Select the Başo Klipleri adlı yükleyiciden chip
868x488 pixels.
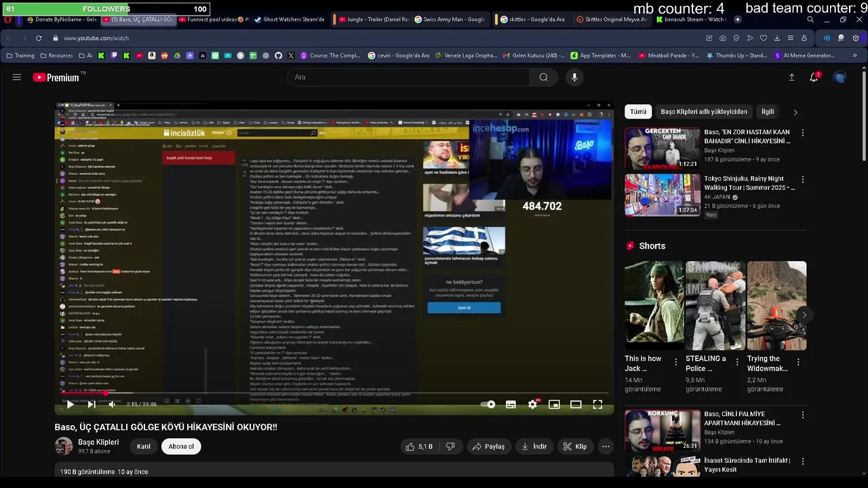click(704, 112)
